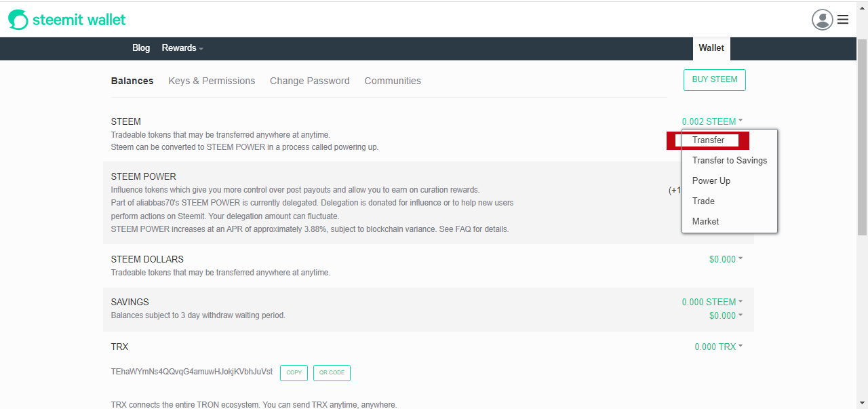Image resolution: width=868 pixels, height=409 pixels.
Task: Select the Wallet tab
Action: [711, 48]
